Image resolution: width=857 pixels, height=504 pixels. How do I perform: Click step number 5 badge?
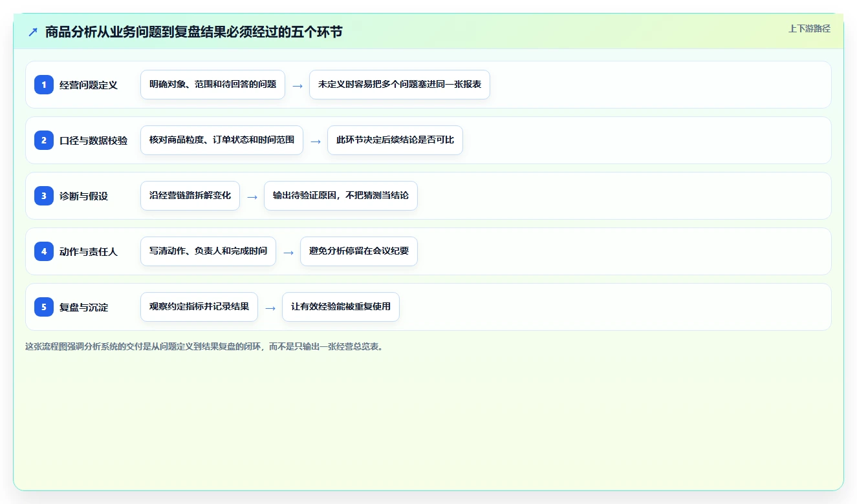pyautogui.click(x=44, y=306)
